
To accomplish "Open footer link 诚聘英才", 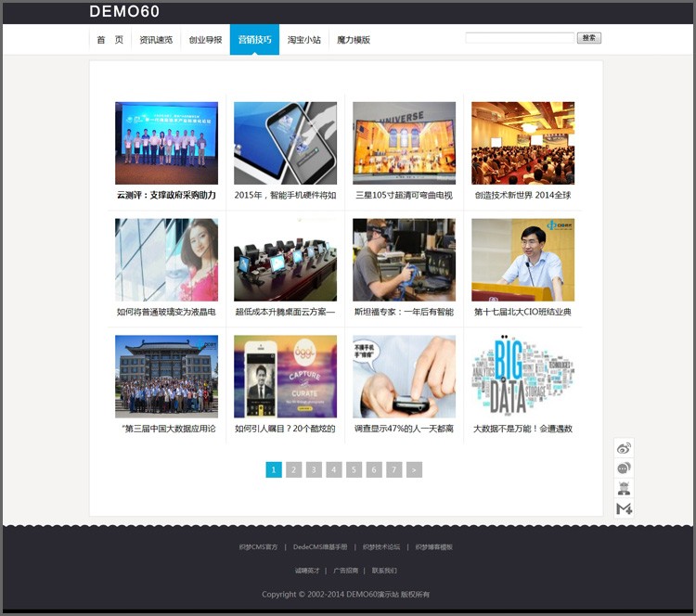I will point(307,571).
